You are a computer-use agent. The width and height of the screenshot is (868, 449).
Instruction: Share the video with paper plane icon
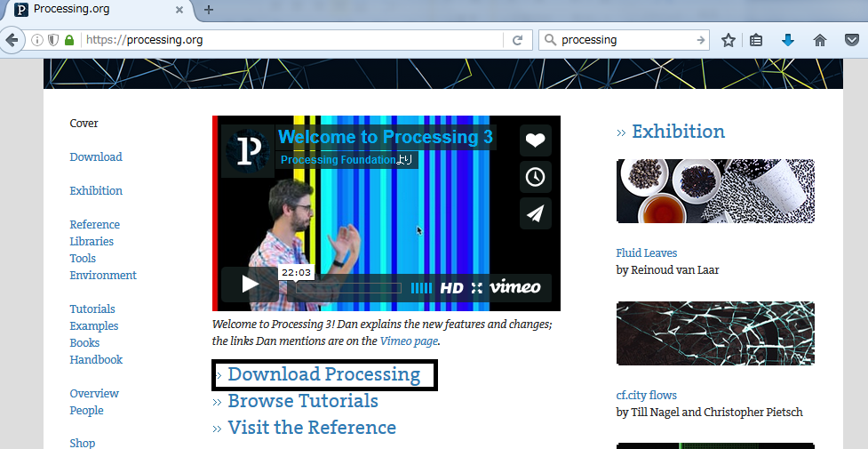pos(536,213)
